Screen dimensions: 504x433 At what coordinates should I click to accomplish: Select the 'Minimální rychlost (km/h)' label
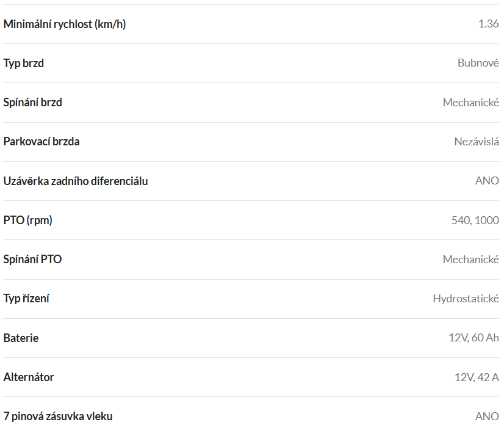click(x=65, y=24)
